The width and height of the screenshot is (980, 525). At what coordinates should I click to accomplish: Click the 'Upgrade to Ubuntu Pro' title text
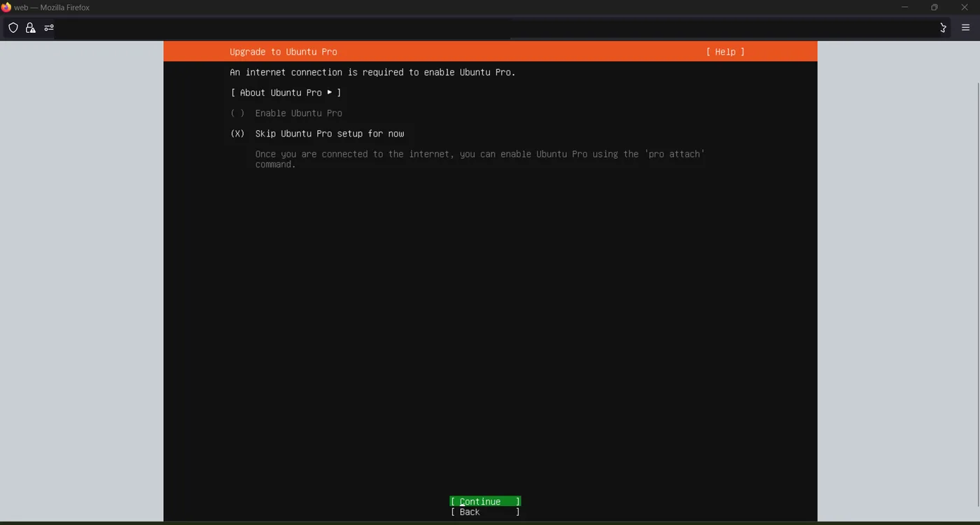point(283,52)
